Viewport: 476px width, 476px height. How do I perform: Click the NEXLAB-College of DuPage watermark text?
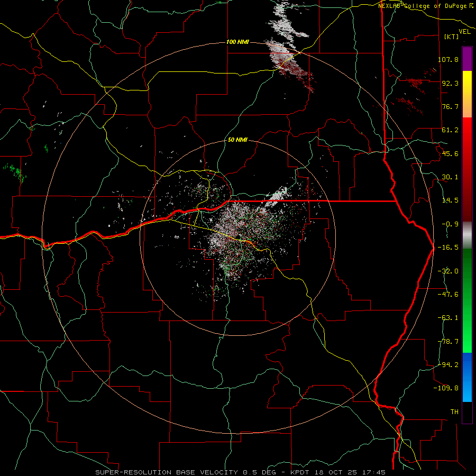pos(425,6)
